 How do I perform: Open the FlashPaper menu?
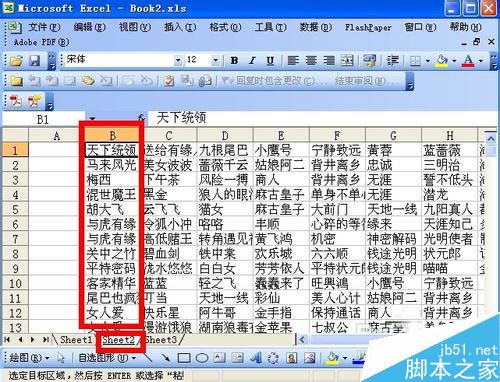click(x=368, y=27)
